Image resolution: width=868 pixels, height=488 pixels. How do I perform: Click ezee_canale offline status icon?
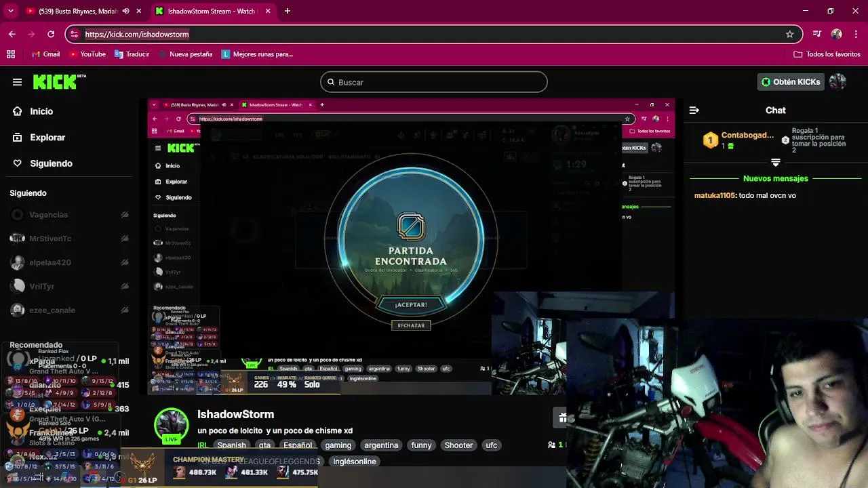pyautogui.click(x=125, y=310)
